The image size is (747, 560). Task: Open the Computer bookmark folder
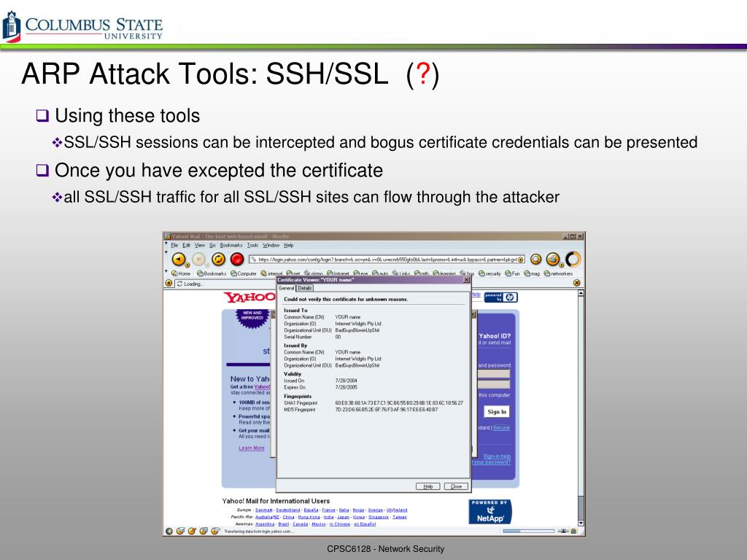click(x=244, y=273)
